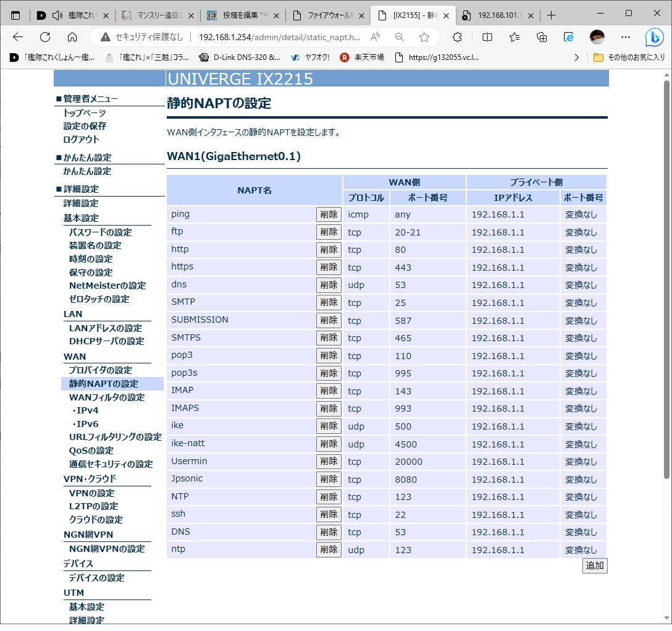Show more favorites bar items chevron

(x=576, y=57)
